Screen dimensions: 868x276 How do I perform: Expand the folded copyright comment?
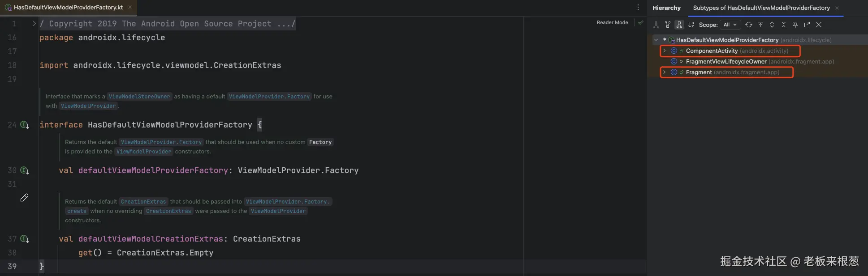coord(34,24)
